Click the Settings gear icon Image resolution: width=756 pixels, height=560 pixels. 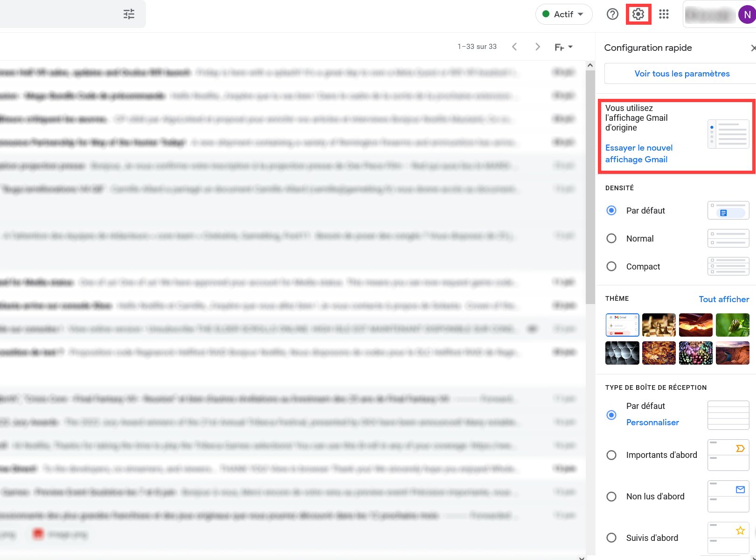pyautogui.click(x=638, y=14)
